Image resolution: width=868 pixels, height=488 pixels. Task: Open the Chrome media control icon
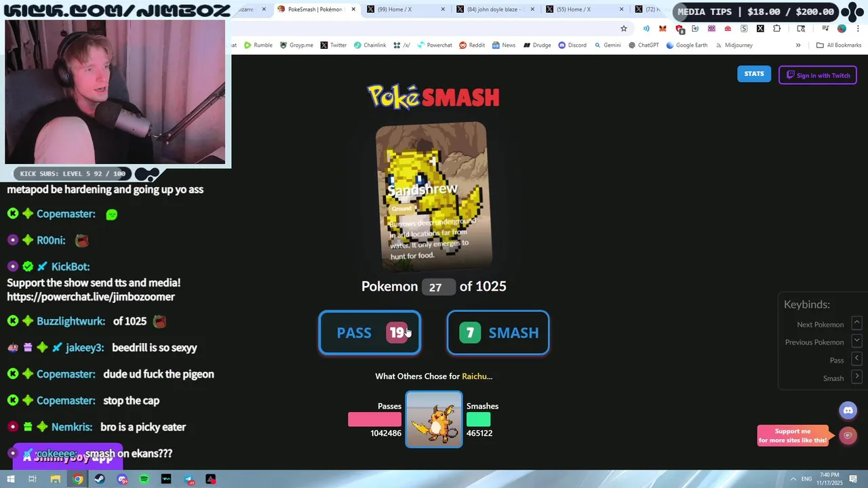coord(825,28)
